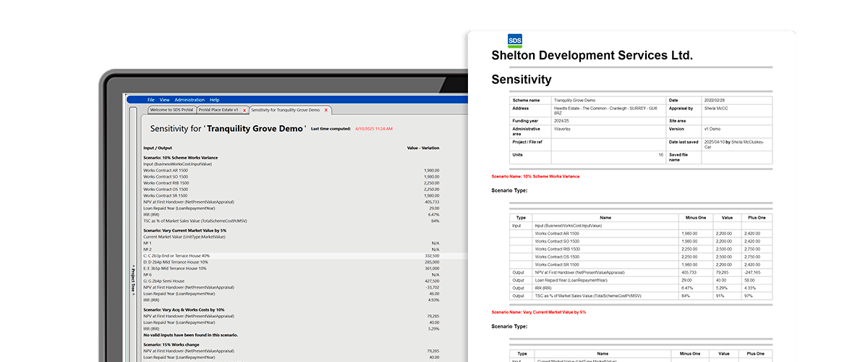
Task: Select the E 3b5p Mid Terrance House row
Action: tap(291, 268)
